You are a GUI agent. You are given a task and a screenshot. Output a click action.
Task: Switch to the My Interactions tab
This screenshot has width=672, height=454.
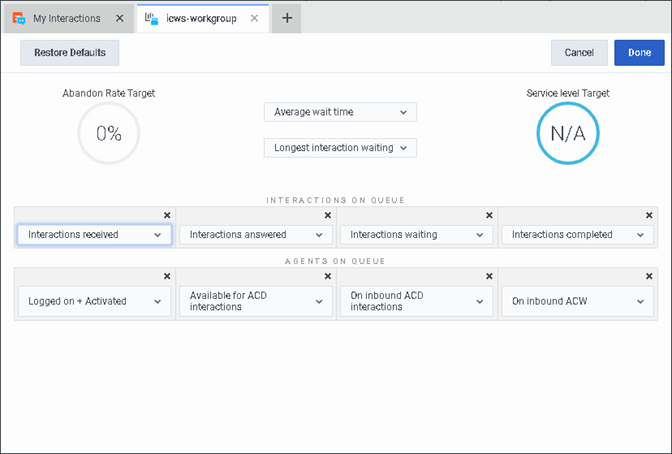coord(66,18)
